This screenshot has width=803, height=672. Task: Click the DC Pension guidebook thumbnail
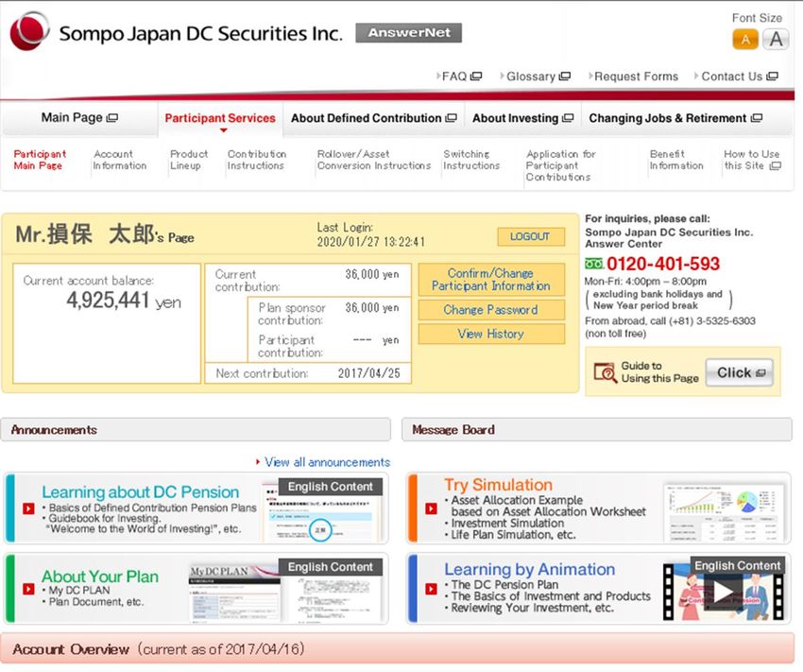320,512
